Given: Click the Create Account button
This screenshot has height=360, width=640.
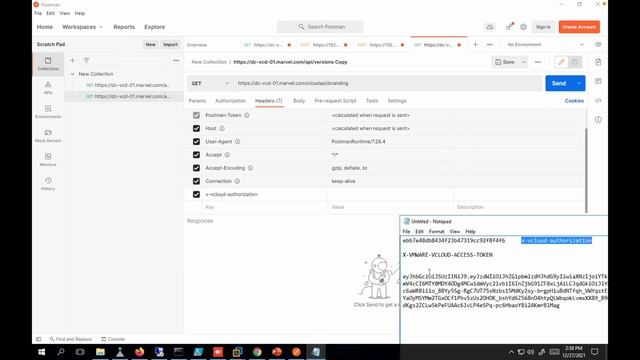Looking at the screenshot, I should (x=579, y=27).
